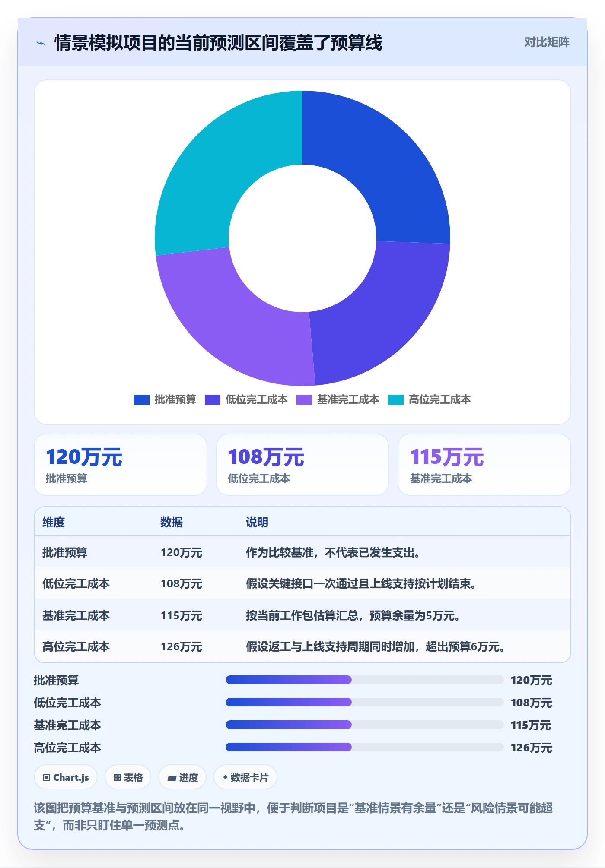Select the 高位完工成本 cell in the table
The width and height of the screenshot is (605, 868).
tap(76, 647)
